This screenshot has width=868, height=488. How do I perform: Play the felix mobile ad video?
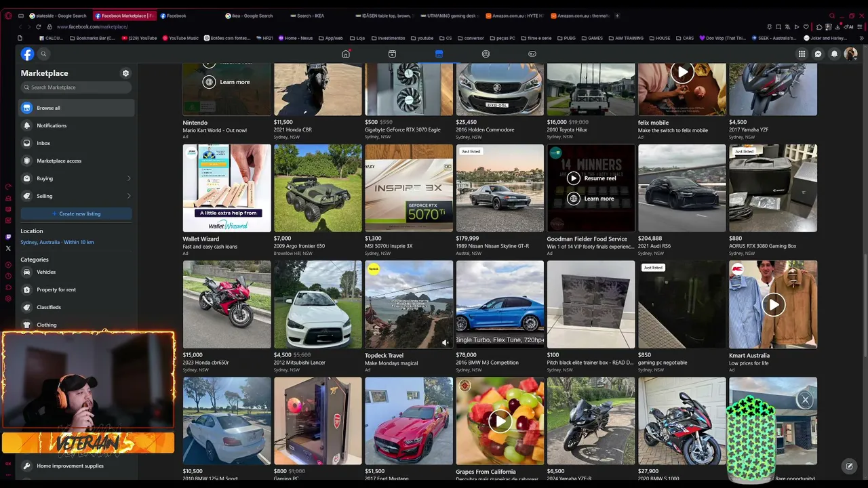pyautogui.click(x=682, y=72)
